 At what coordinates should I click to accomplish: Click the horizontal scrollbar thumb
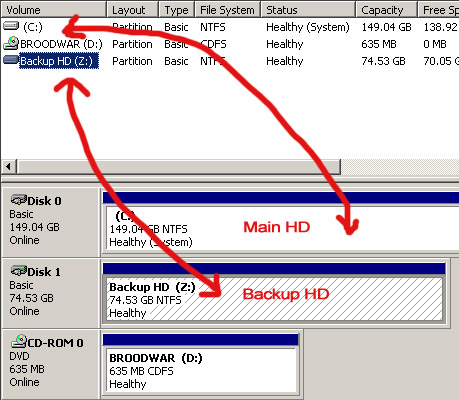[178, 166]
